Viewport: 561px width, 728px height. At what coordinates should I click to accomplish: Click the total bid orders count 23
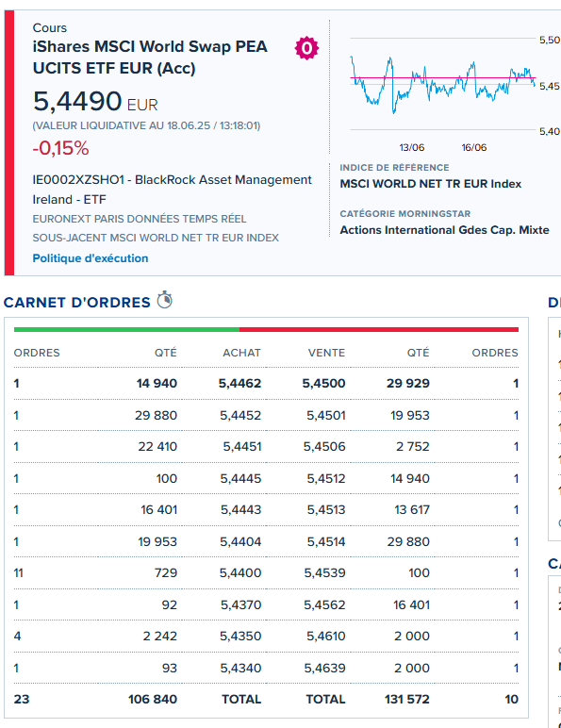point(22,699)
